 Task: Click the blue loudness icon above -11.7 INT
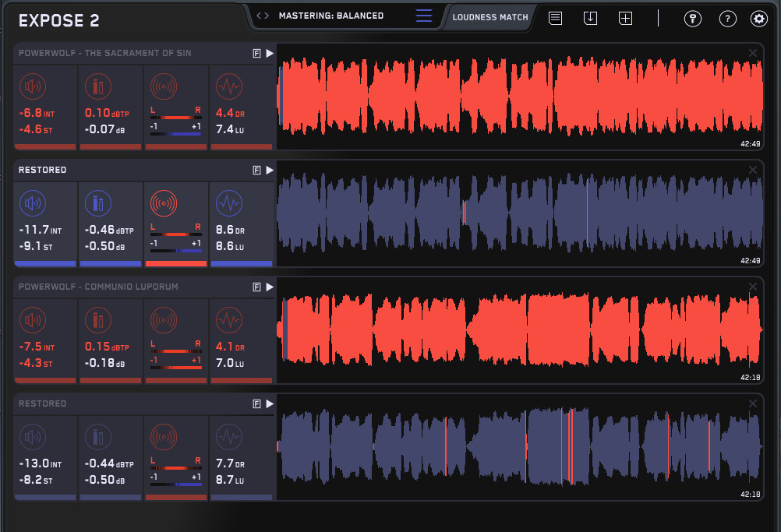[x=33, y=203]
